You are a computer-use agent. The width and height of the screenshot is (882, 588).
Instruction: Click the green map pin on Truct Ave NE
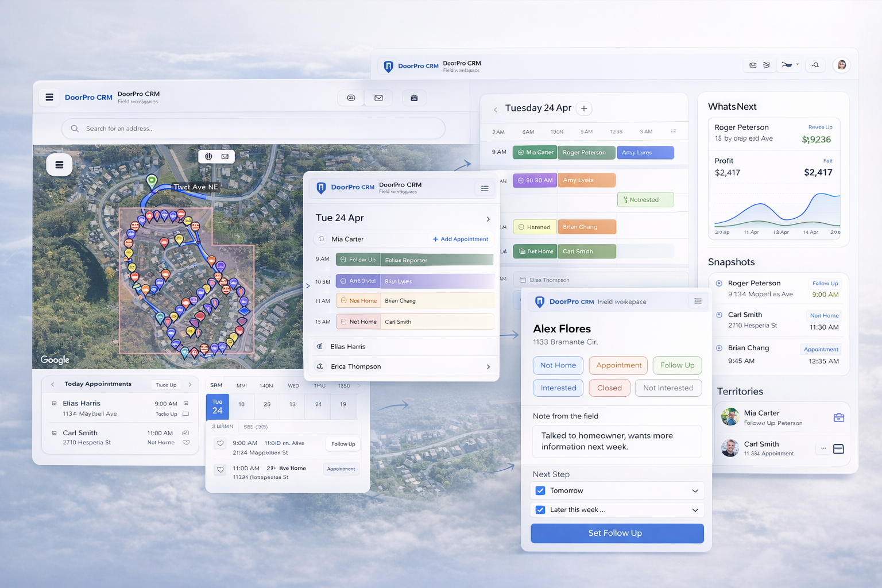point(152,181)
